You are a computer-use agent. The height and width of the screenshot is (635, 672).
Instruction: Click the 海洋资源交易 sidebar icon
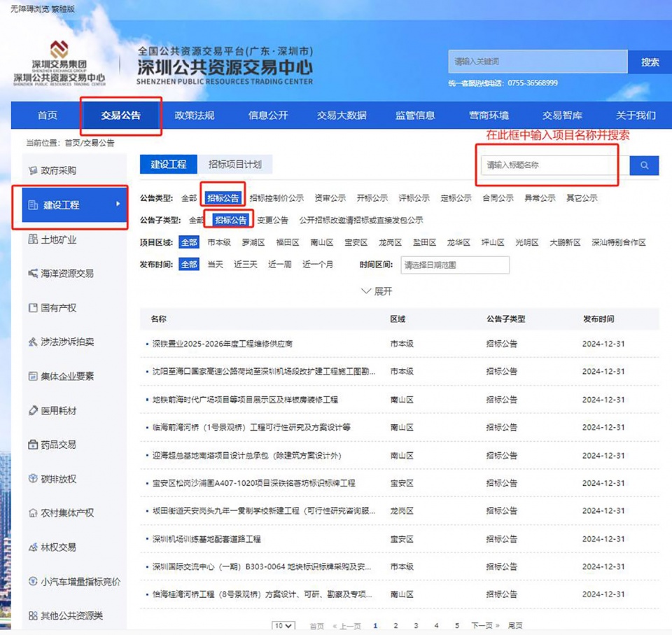[x=33, y=273]
